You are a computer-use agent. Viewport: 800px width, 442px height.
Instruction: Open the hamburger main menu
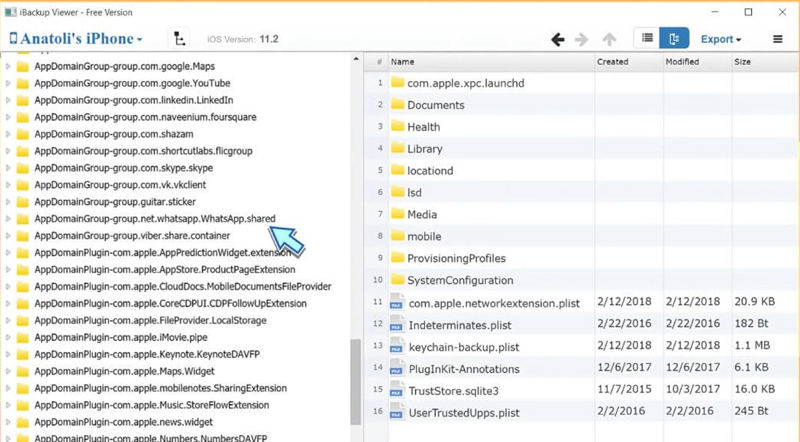coord(778,39)
